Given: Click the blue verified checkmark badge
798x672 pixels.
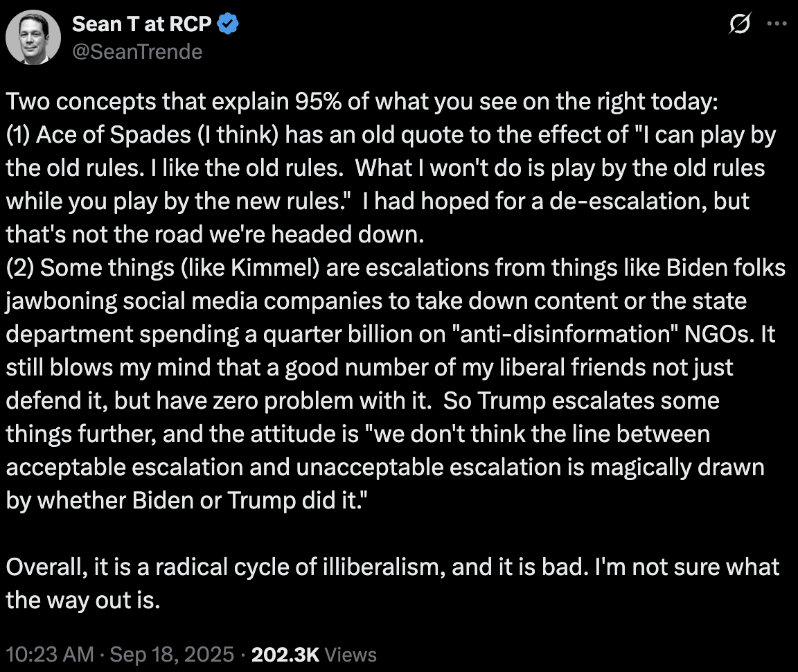Looking at the screenshot, I should pos(229,25).
